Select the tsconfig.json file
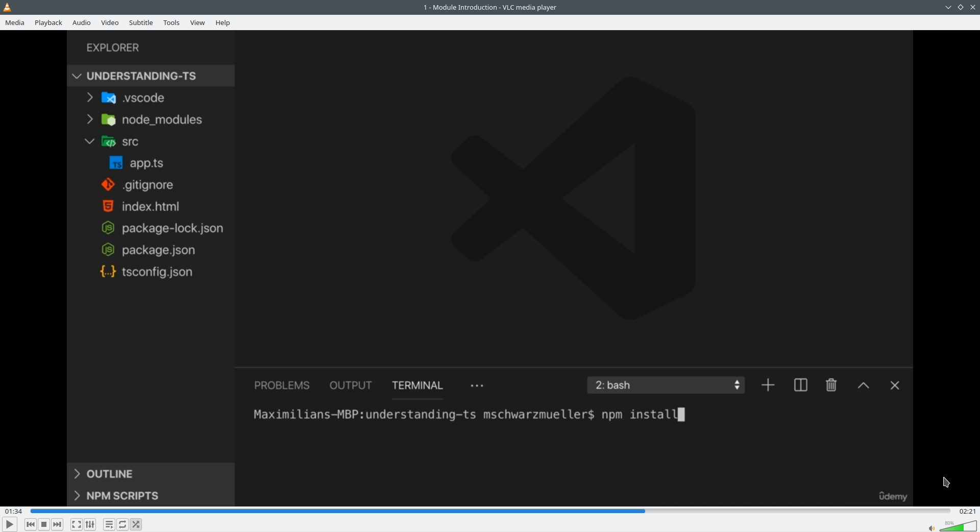 (157, 272)
